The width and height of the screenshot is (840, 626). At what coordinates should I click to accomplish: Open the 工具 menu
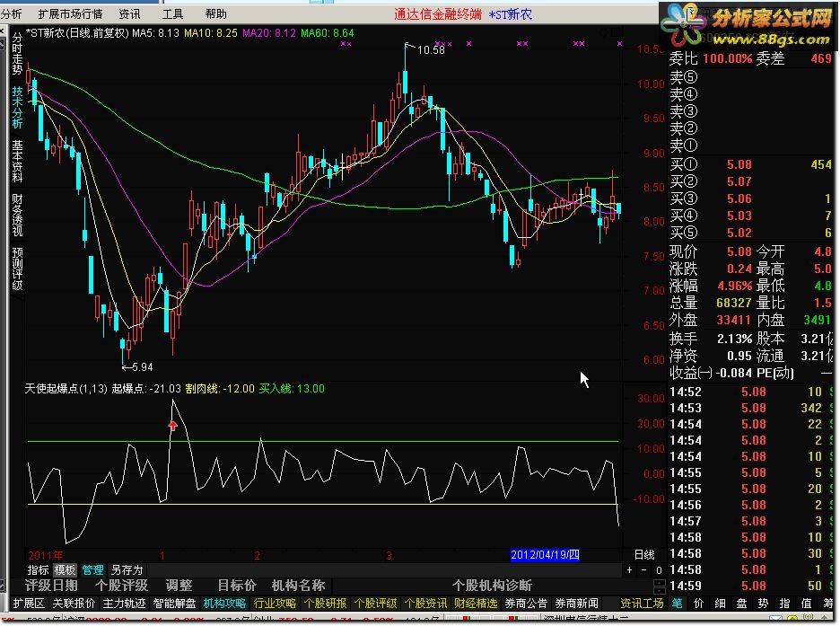pyautogui.click(x=172, y=14)
